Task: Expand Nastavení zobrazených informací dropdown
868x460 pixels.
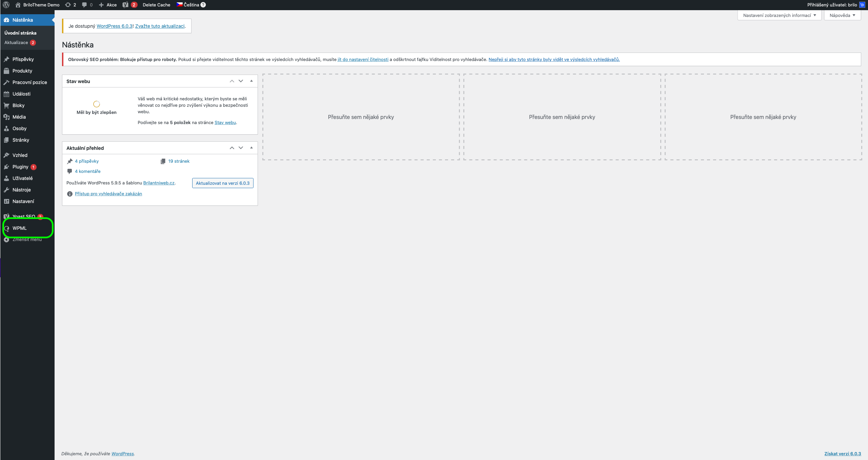Action: pos(779,15)
